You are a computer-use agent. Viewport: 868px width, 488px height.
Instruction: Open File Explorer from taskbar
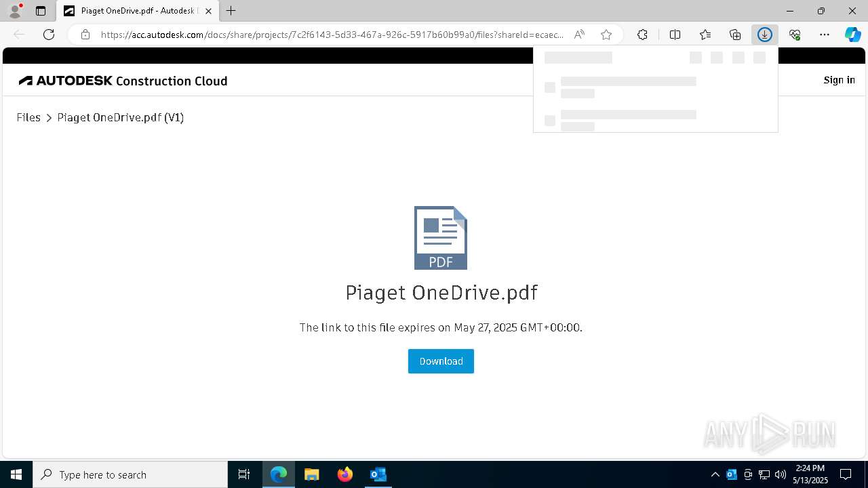[x=312, y=474]
